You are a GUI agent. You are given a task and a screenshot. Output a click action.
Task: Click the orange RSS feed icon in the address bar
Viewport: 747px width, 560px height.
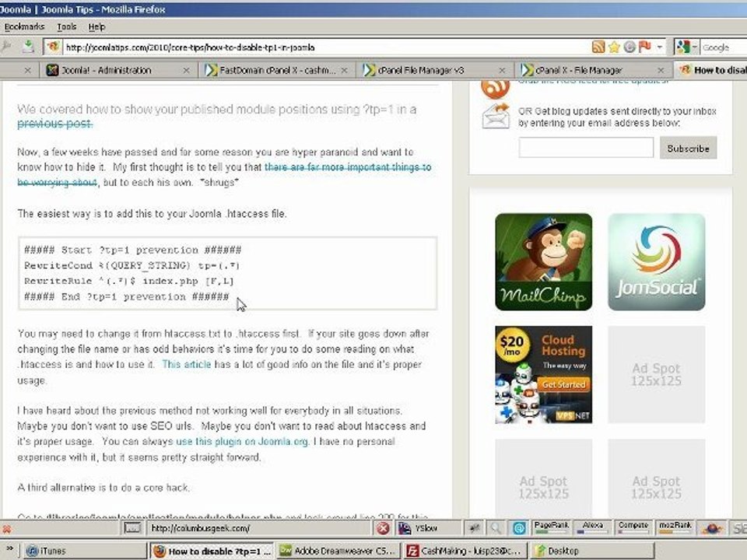[598, 47]
